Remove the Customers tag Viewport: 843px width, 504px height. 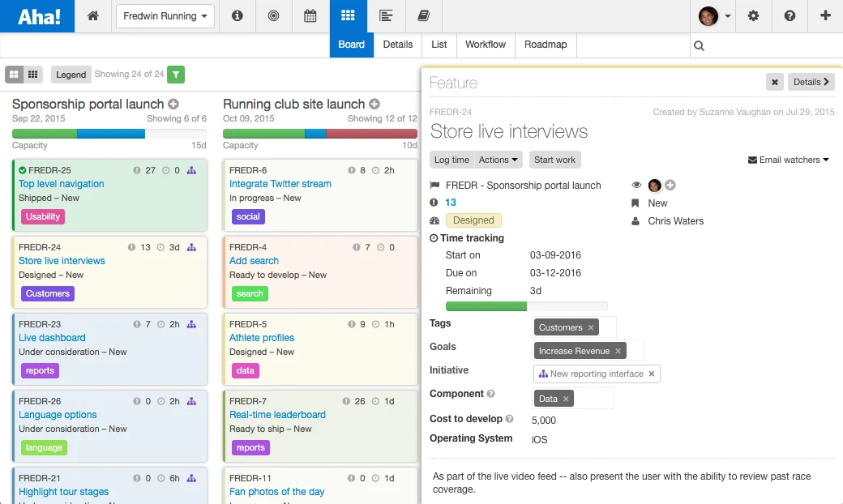(591, 327)
